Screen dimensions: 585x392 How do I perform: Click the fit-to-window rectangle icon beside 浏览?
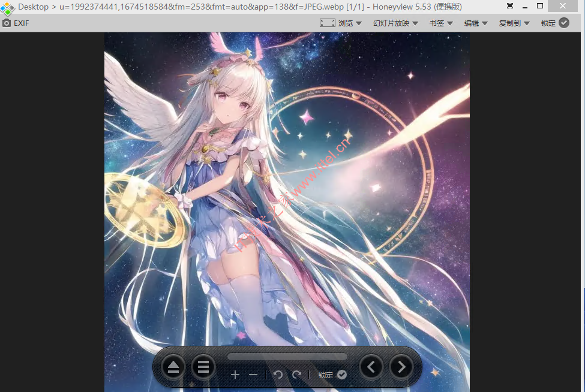tap(327, 23)
